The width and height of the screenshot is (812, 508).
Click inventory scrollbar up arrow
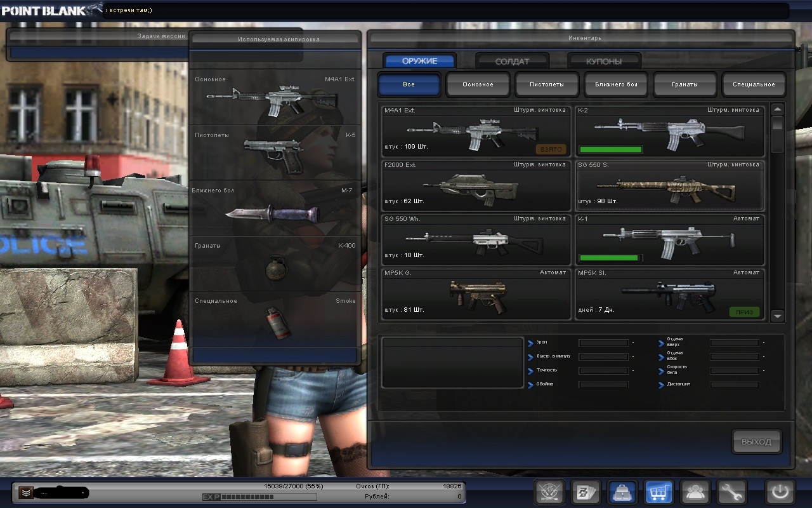[778, 109]
